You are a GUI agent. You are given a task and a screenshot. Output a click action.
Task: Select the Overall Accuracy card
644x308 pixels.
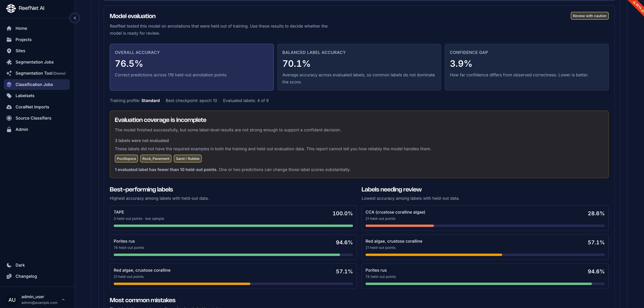point(192,67)
